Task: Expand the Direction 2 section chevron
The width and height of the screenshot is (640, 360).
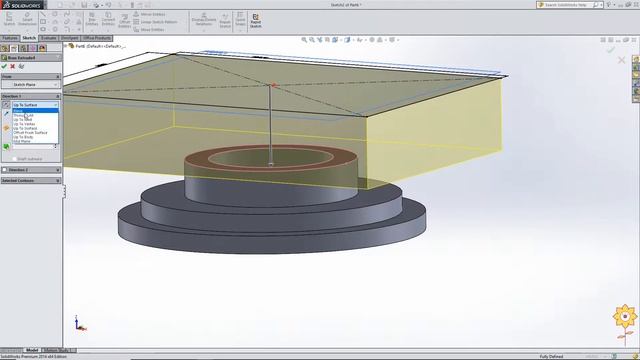Action: (58, 170)
